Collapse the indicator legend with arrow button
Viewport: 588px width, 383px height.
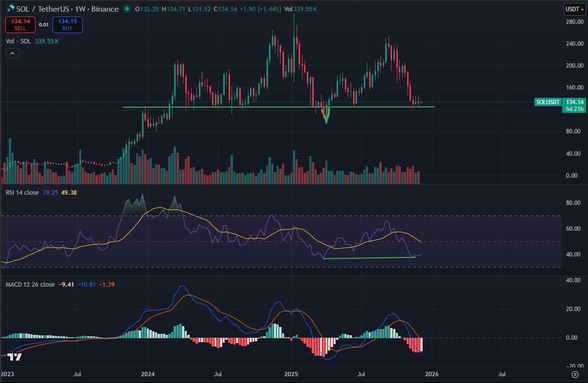12,54
